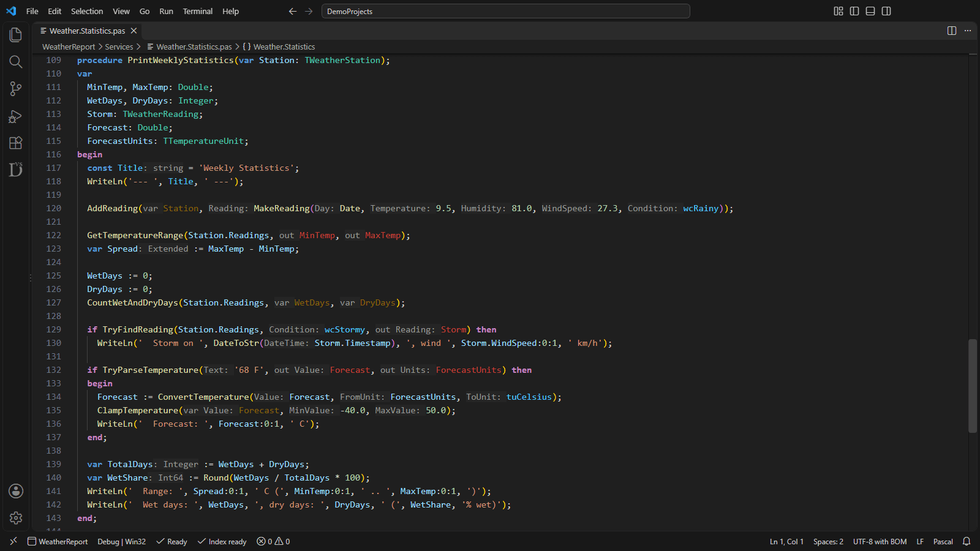Change the Pascal language mode
Screen dimensions: 980x551
[943, 541]
